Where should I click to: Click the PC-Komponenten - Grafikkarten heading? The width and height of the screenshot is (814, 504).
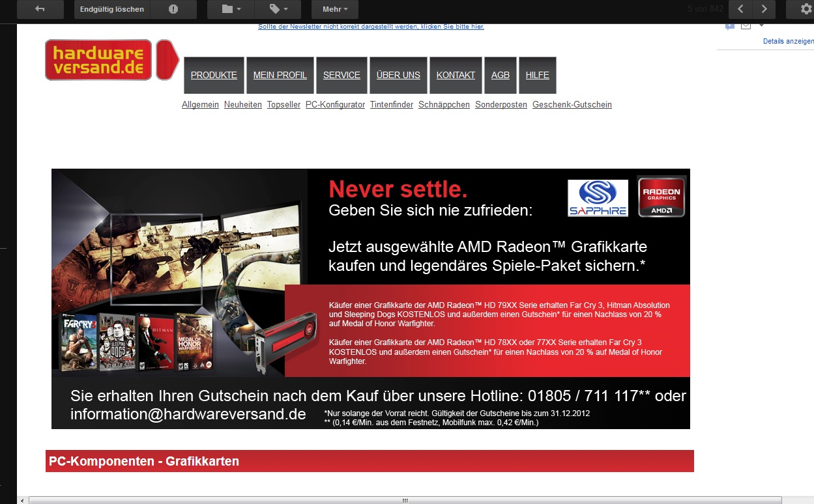(x=144, y=461)
